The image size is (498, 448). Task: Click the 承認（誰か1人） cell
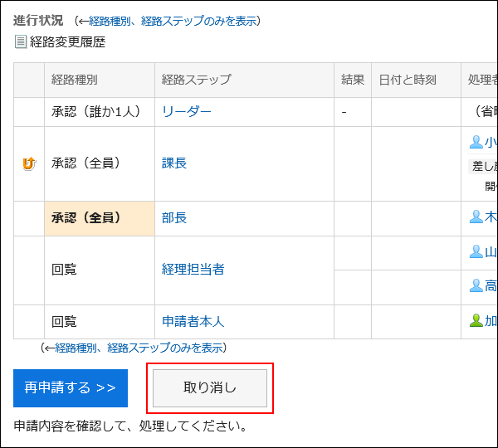pyautogui.click(x=100, y=112)
